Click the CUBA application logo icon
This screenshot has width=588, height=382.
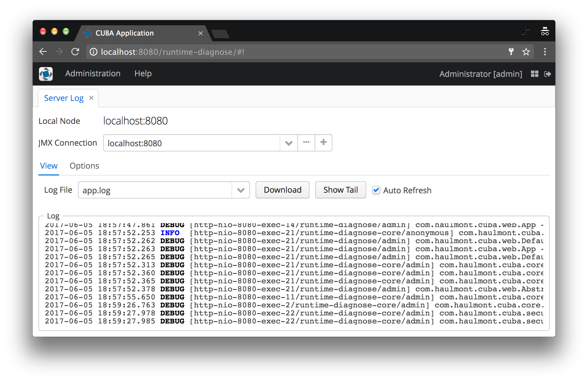[46, 74]
